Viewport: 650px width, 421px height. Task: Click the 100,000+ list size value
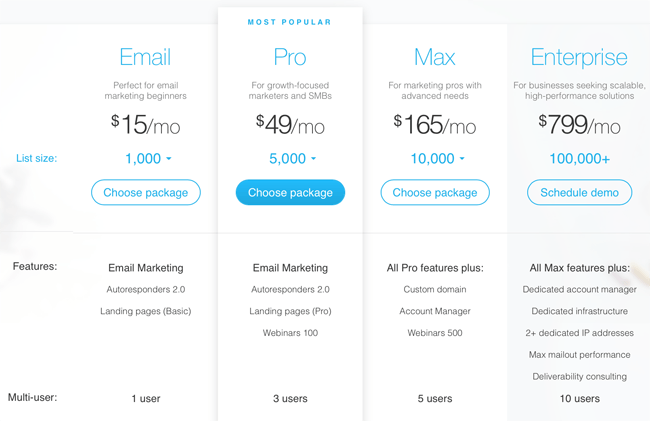(x=580, y=158)
